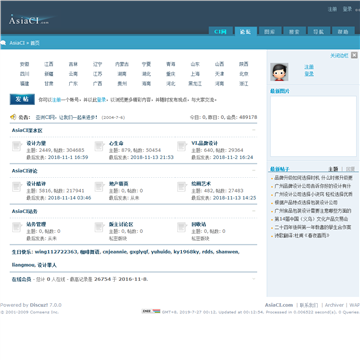Click the Discuz! link in footer

pos(39,305)
